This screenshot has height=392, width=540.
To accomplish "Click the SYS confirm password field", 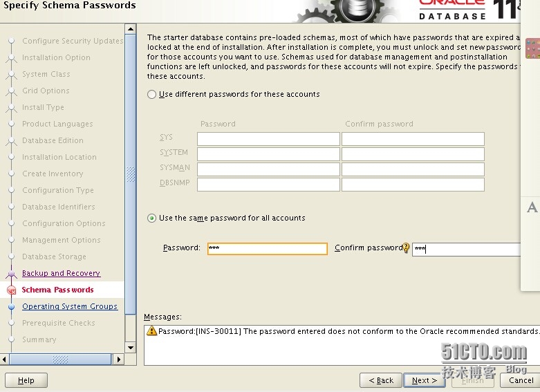I will [413, 139].
